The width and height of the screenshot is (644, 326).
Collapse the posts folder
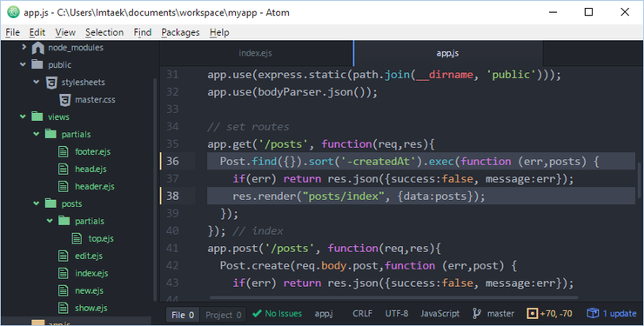(37, 203)
